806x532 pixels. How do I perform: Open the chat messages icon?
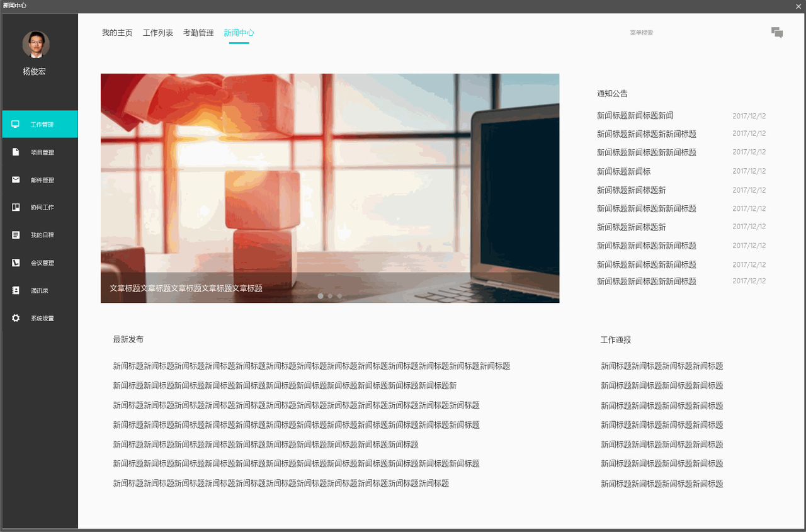click(x=777, y=33)
